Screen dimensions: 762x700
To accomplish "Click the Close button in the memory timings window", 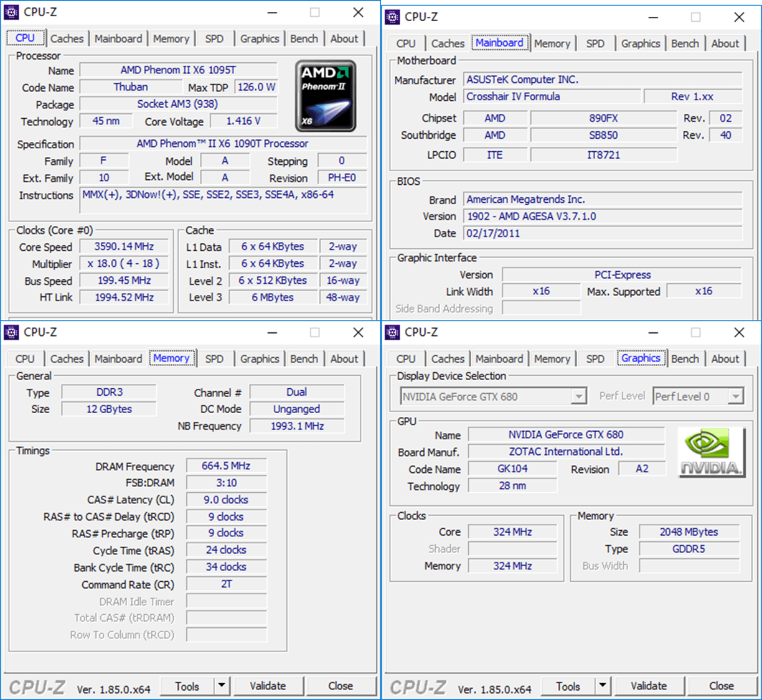I will click(x=341, y=686).
